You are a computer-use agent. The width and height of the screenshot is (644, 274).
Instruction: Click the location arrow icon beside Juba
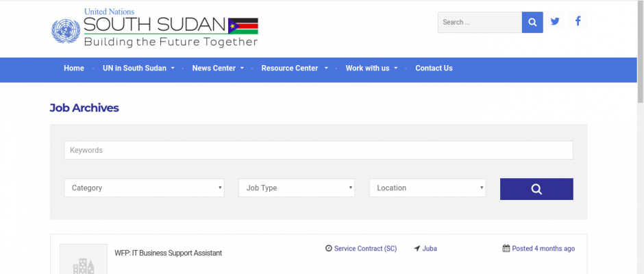click(x=417, y=249)
